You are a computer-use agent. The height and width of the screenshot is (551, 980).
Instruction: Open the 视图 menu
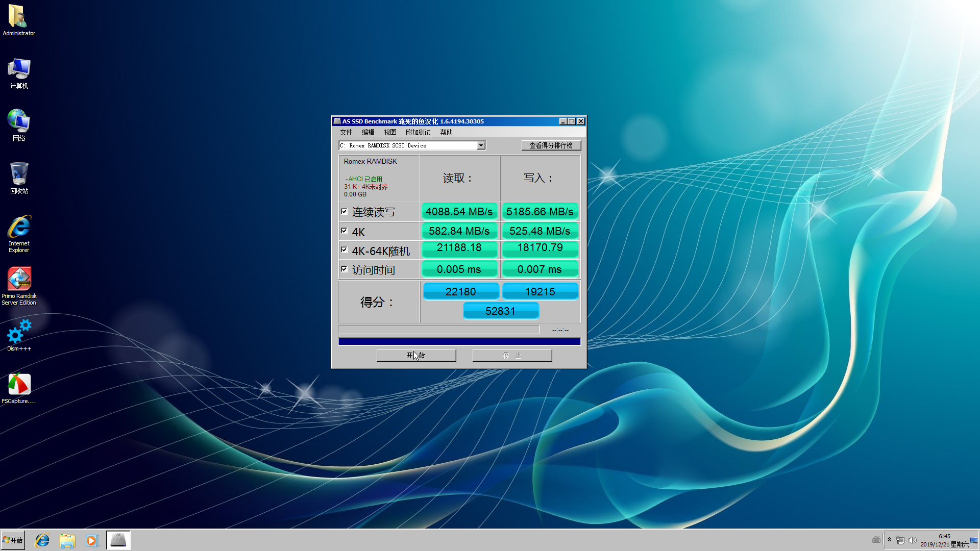[x=390, y=132]
